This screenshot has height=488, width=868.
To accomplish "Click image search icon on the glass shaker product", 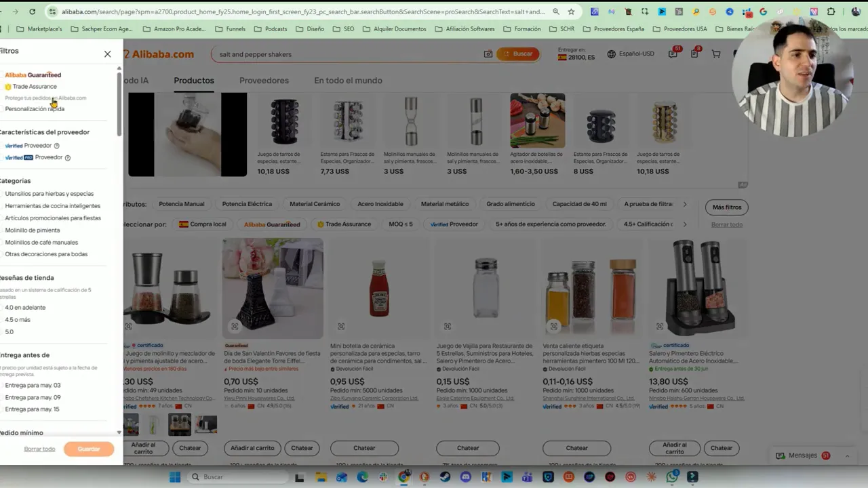I will pos(448,327).
